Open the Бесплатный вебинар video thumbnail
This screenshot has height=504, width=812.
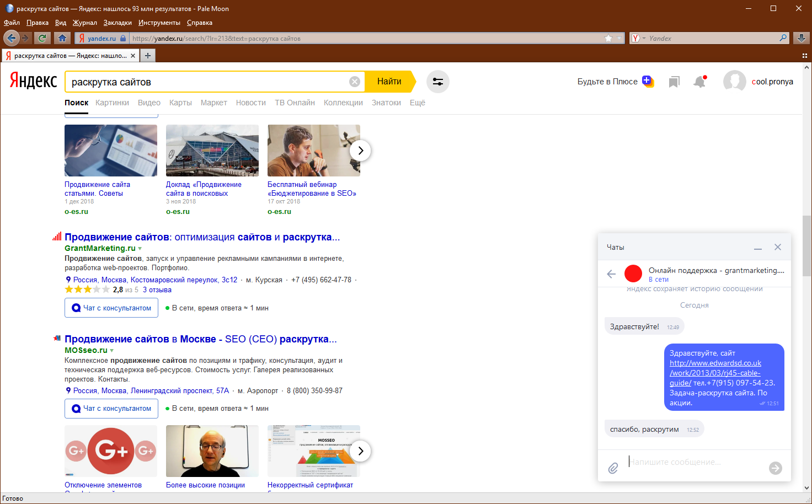coord(314,151)
